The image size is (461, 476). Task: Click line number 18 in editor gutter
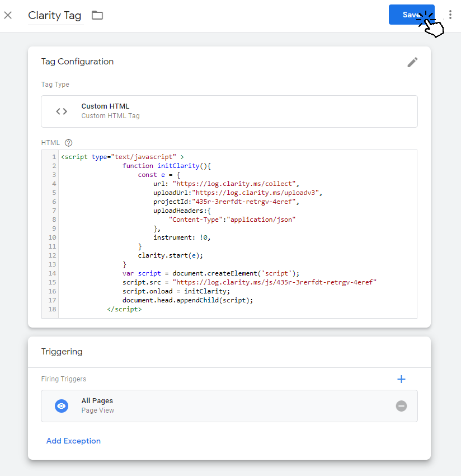pos(52,309)
